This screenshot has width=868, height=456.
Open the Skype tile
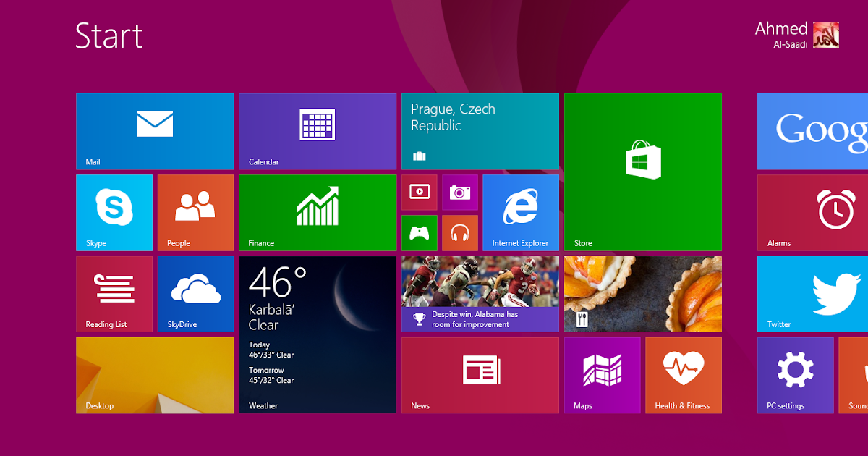pos(114,213)
